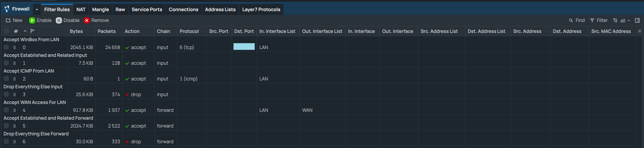Screen dimensions: 644x148
Task: Open the Raw tab
Action: click(x=120, y=9)
